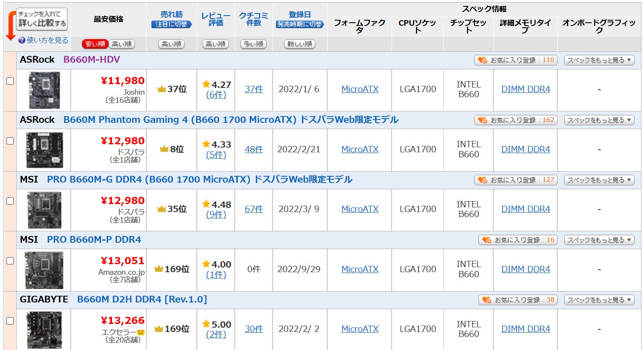
Task: Click the 4.27 star rating for B660M-HDV
Action: [x=217, y=85]
